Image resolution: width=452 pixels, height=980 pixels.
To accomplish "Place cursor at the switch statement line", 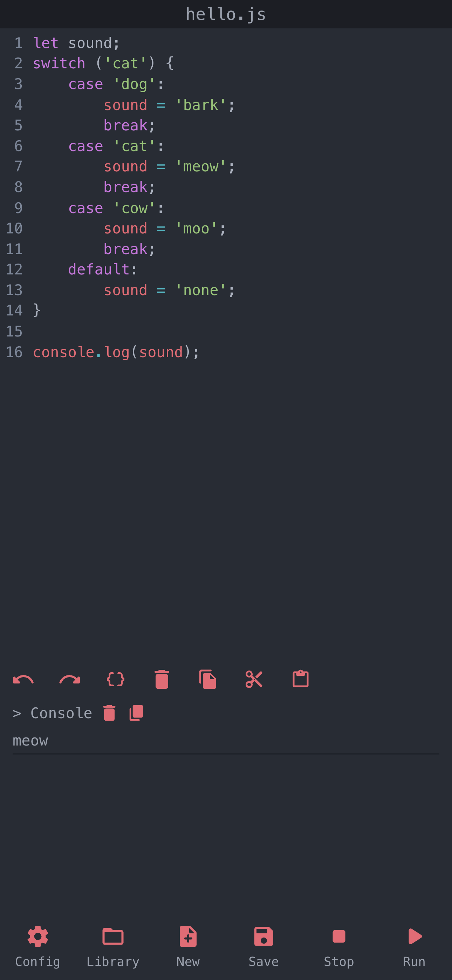I will point(103,63).
